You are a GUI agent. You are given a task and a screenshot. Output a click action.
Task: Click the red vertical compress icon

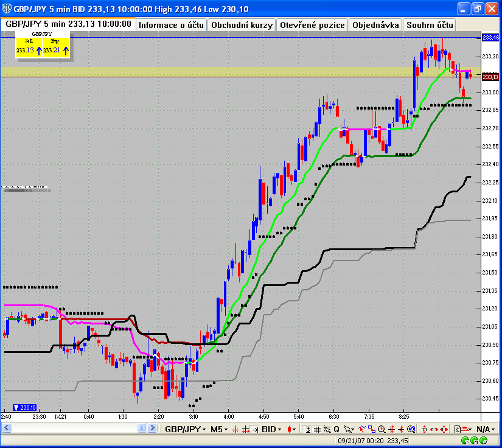401,429
